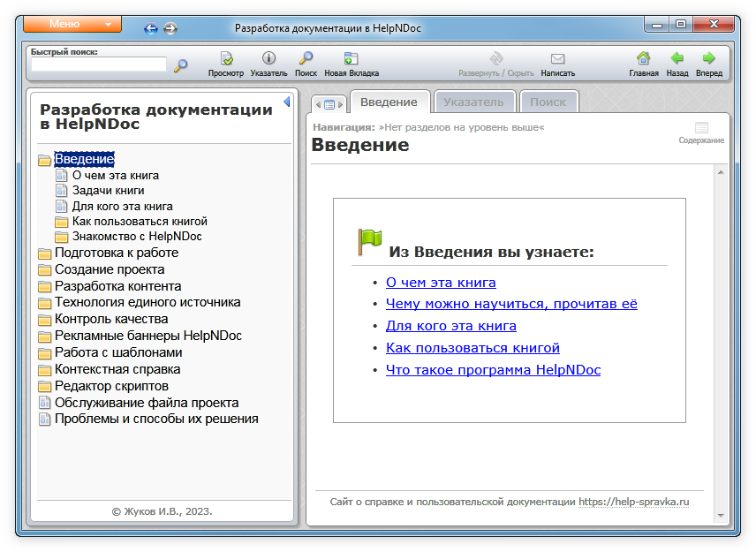This screenshot has height=552, width=756.
Task: Switch to the Введение tab
Action: (389, 102)
